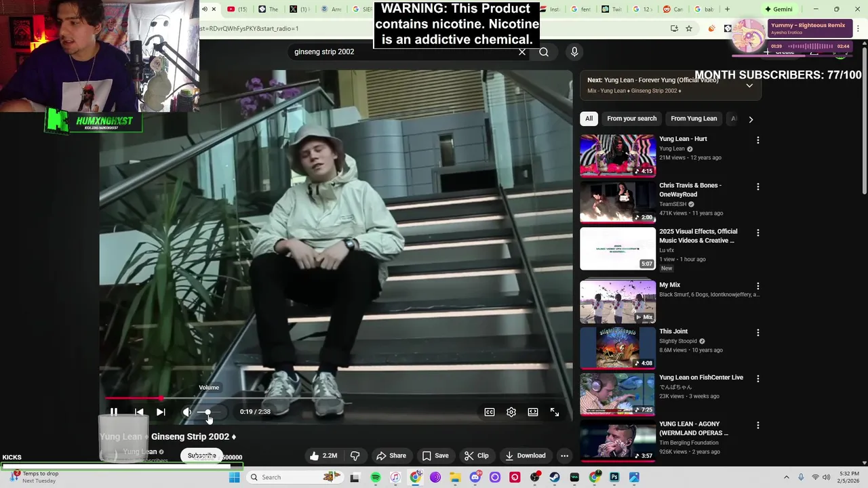Screen dimensions: 868x488
Task: Open the 2025 Visual Effects video thumbnail
Action: 618,248
